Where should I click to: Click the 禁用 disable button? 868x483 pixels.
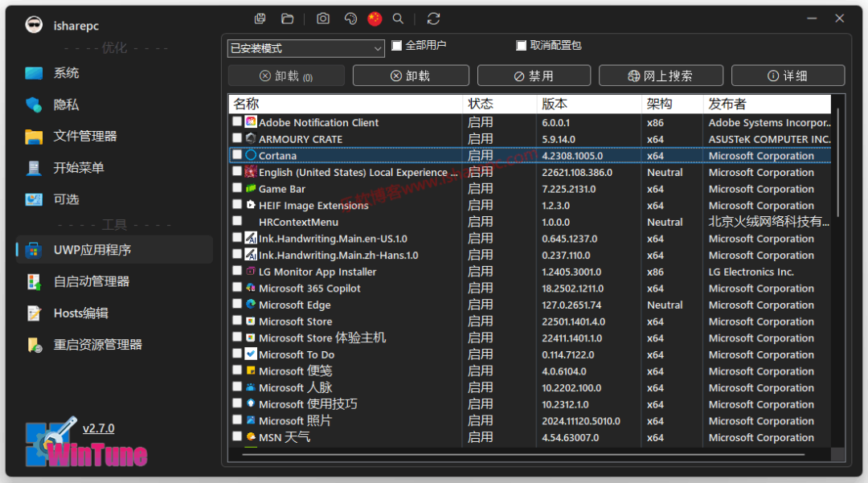pyautogui.click(x=534, y=76)
